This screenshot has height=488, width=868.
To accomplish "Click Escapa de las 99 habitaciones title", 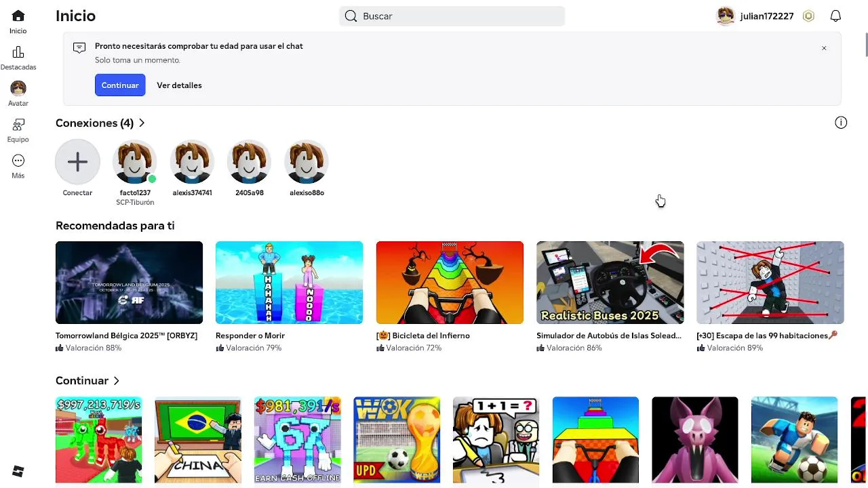I will tap(767, 335).
